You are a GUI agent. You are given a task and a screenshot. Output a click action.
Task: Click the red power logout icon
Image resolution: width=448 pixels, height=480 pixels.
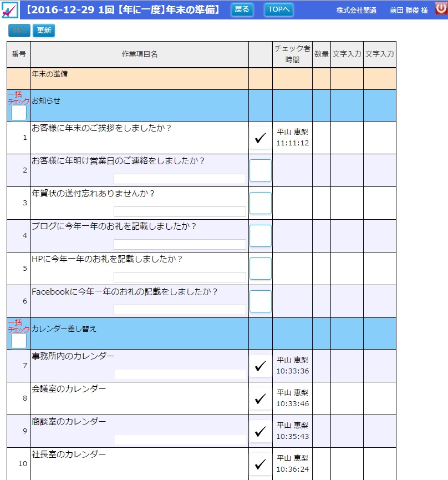click(x=441, y=8)
